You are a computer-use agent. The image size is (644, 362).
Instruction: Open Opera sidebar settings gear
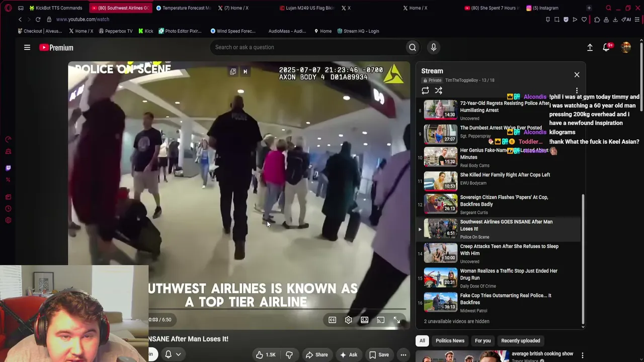(8, 220)
